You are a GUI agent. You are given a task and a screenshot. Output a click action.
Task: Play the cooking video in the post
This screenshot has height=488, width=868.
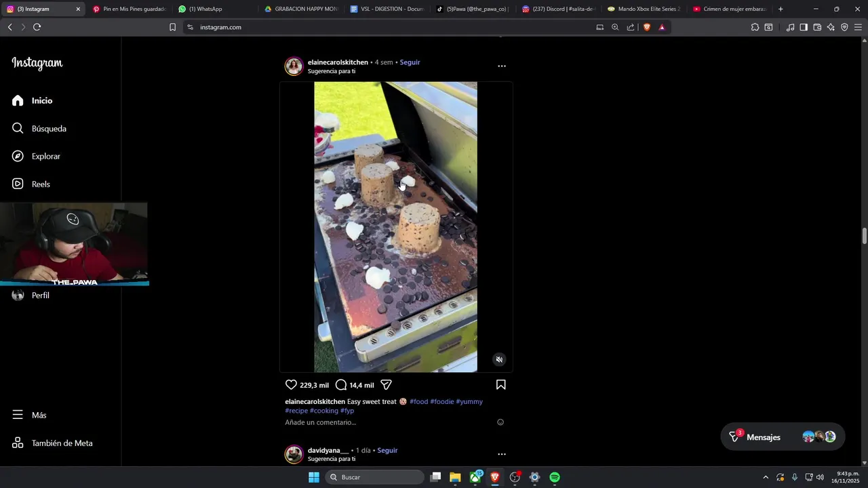click(x=395, y=227)
